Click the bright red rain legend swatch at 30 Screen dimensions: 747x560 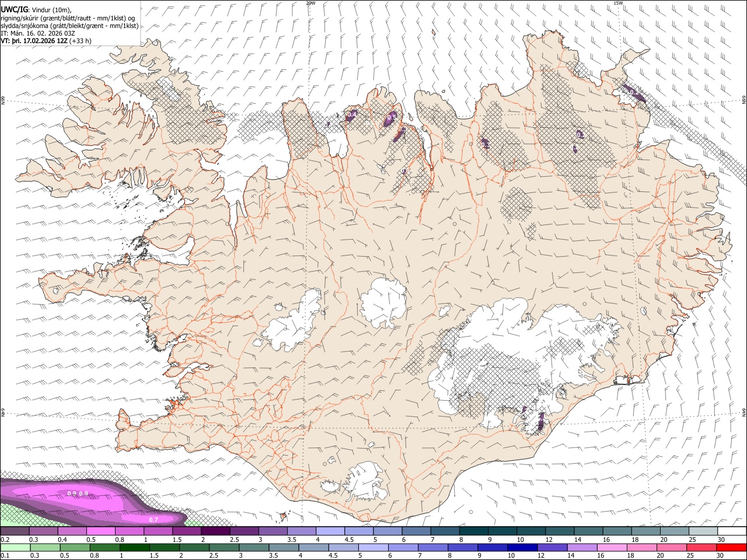[732, 547]
